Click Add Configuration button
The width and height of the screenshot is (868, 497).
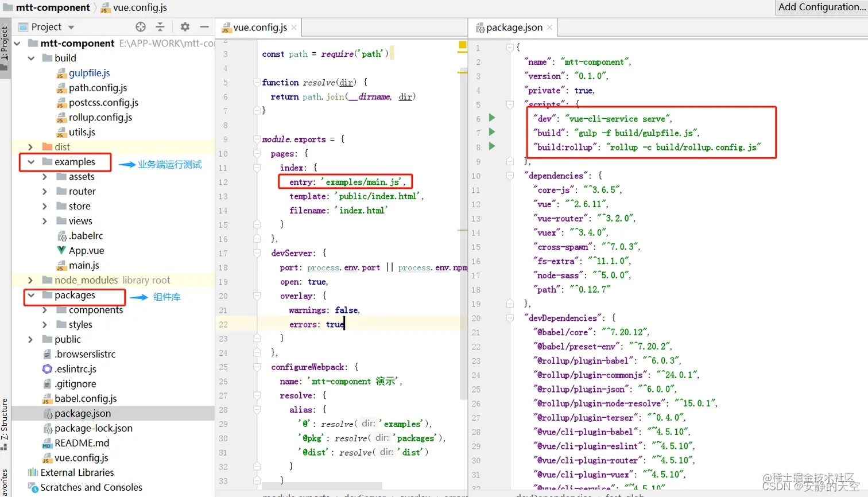point(821,7)
